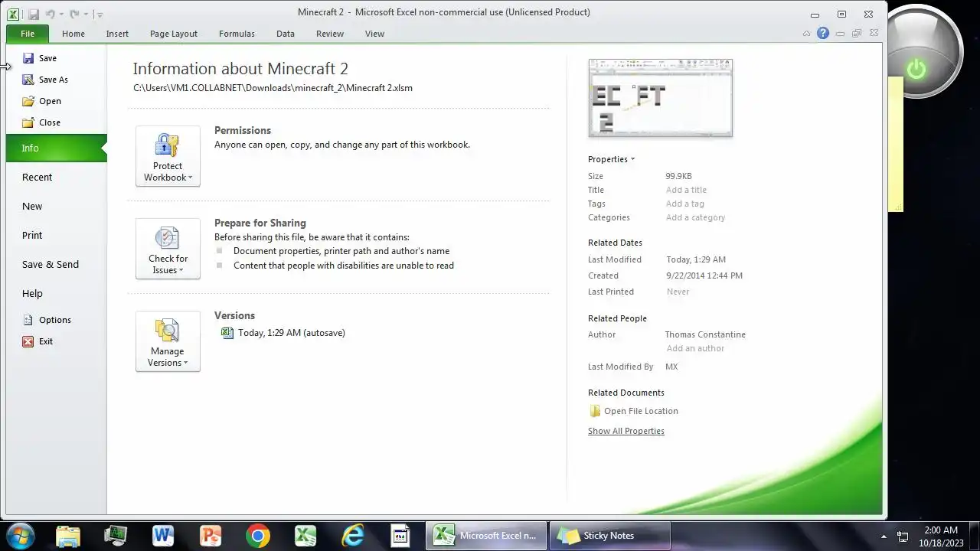The image size is (980, 551).
Task: Show hidden system tray icons
Action: coord(884,536)
